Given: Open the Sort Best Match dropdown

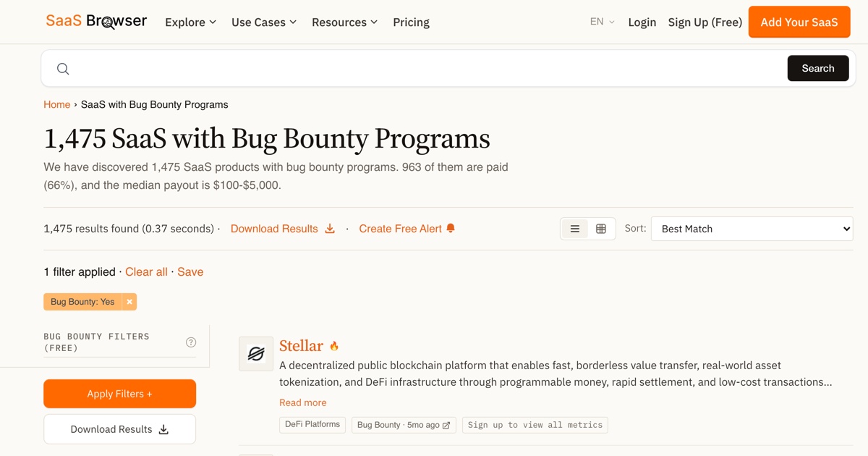Looking at the screenshot, I should coord(752,229).
